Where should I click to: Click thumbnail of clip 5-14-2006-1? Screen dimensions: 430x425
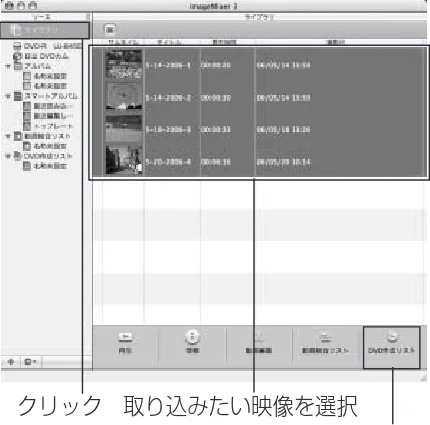click(124, 64)
